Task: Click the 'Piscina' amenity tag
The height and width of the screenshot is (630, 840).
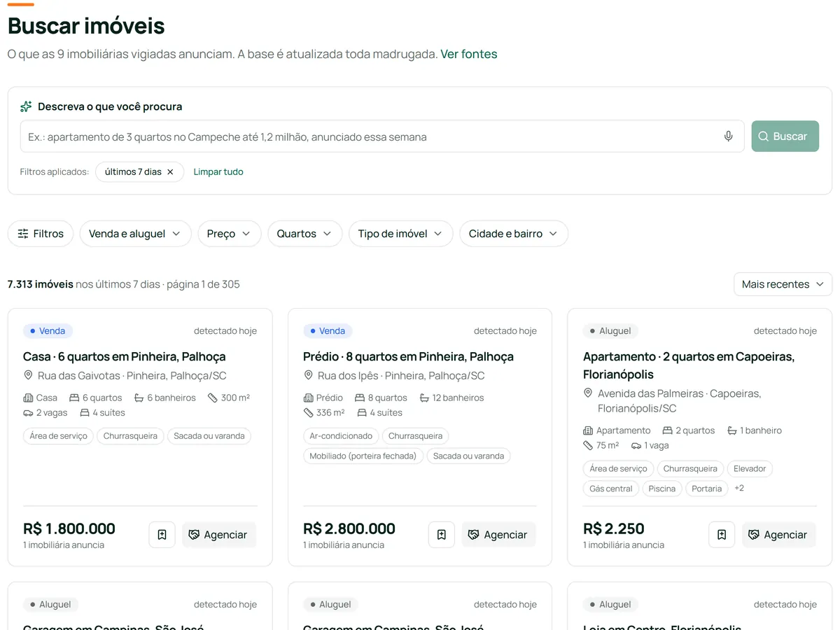Action: point(662,489)
